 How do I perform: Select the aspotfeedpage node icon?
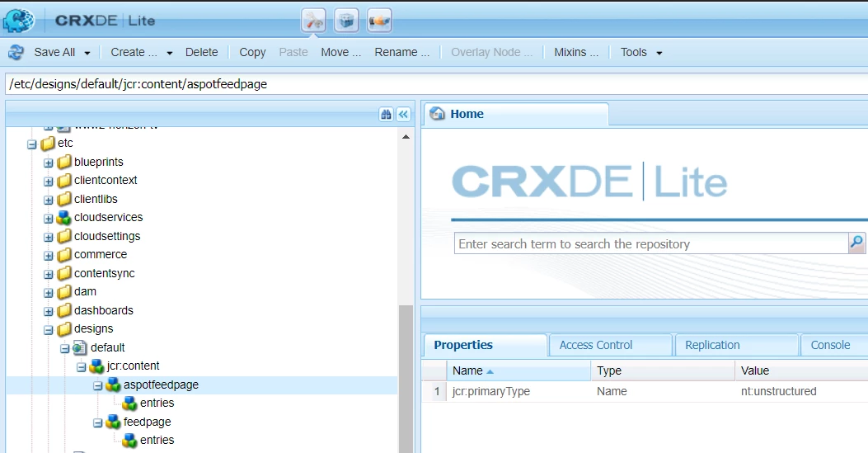pyautogui.click(x=114, y=385)
